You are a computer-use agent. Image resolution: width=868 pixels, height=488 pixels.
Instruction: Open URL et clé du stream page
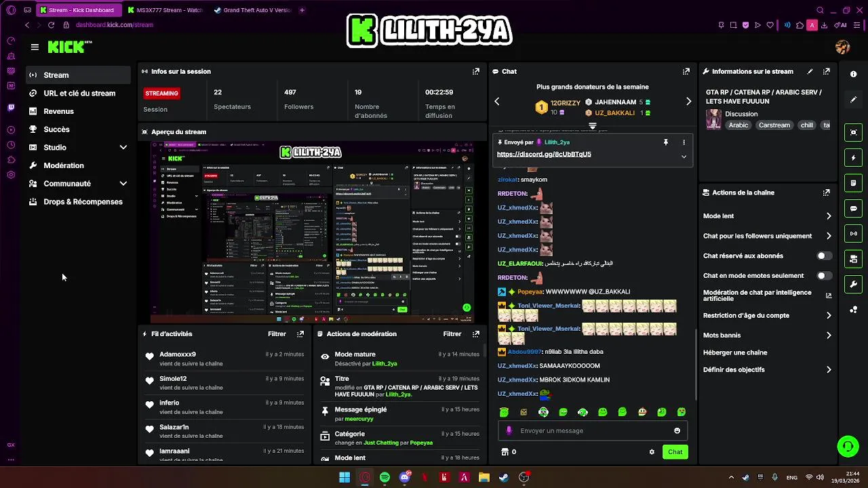(x=78, y=93)
